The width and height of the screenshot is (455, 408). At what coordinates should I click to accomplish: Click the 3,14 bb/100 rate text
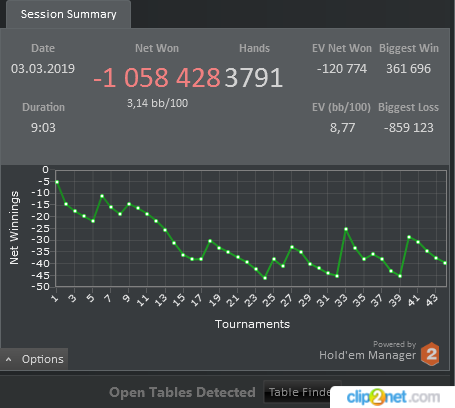pos(157,103)
